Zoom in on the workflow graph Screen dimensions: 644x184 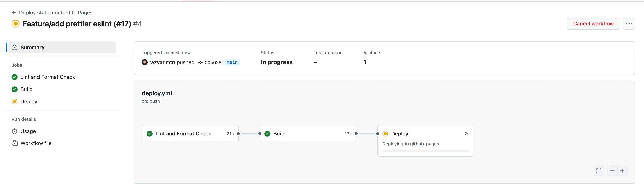coord(622,171)
